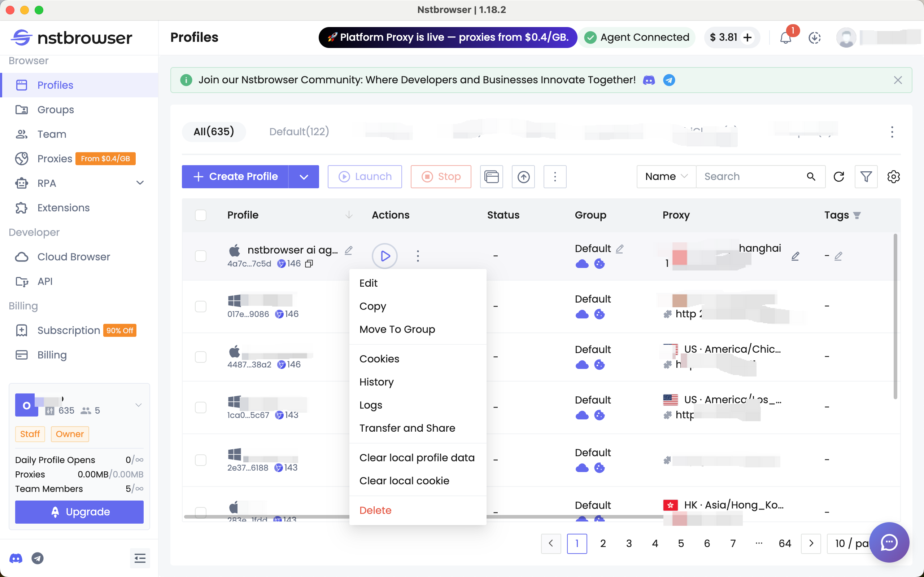Select all profiles with header checkbox
This screenshot has height=577, width=924.
tap(201, 215)
